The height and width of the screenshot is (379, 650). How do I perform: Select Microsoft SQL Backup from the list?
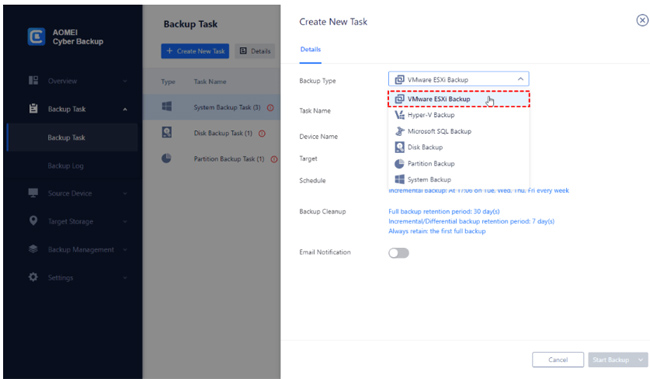coord(459,131)
